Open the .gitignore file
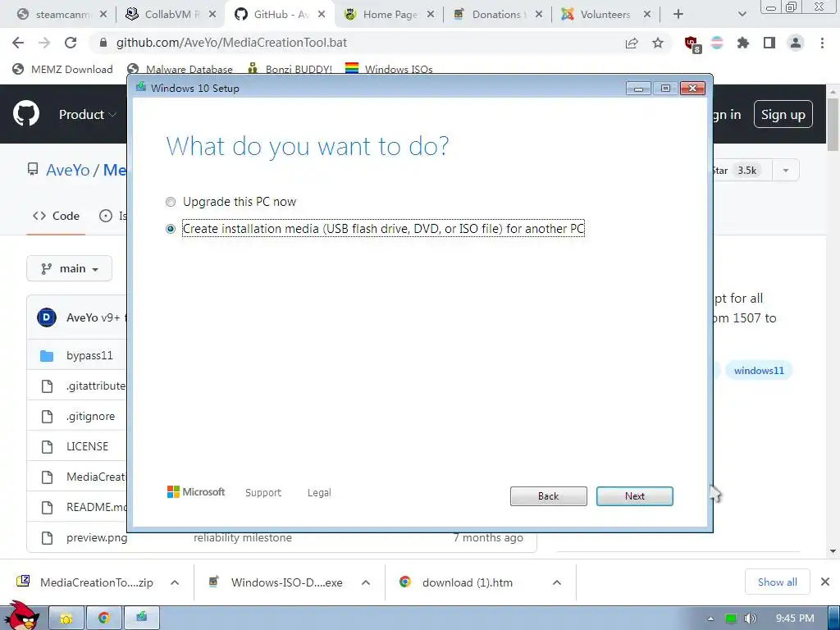This screenshot has width=840, height=630. click(x=90, y=416)
